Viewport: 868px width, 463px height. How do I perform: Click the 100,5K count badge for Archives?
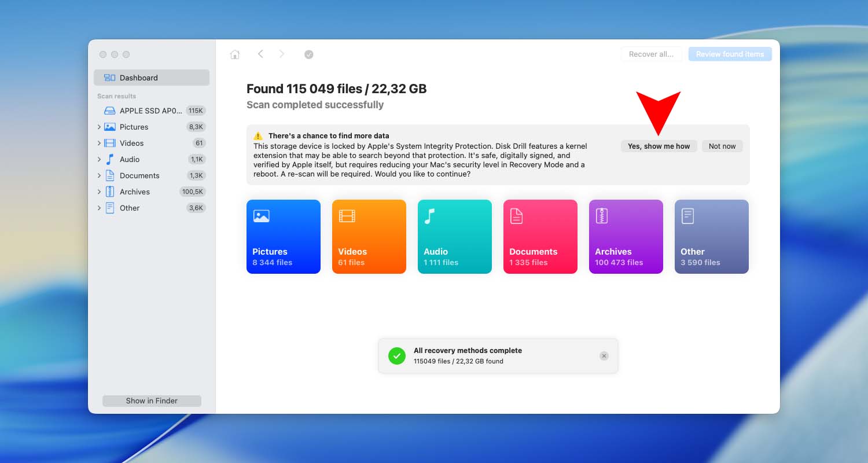(x=193, y=192)
